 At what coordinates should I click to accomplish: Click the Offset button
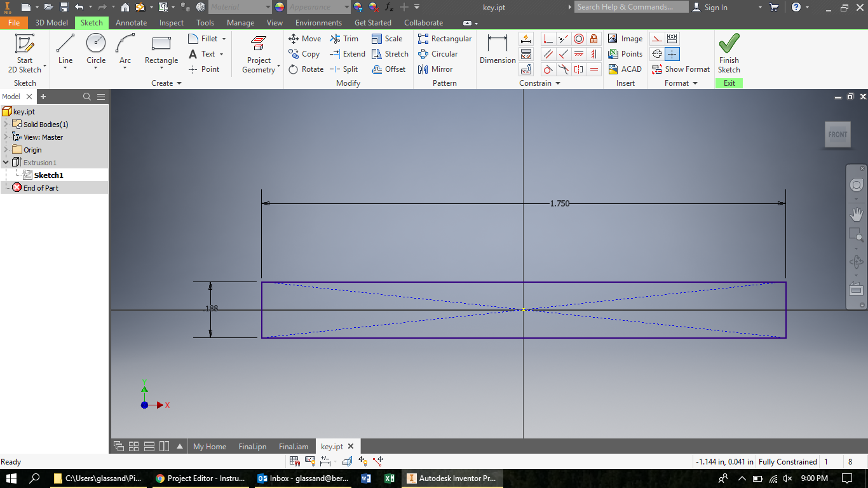coord(388,69)
